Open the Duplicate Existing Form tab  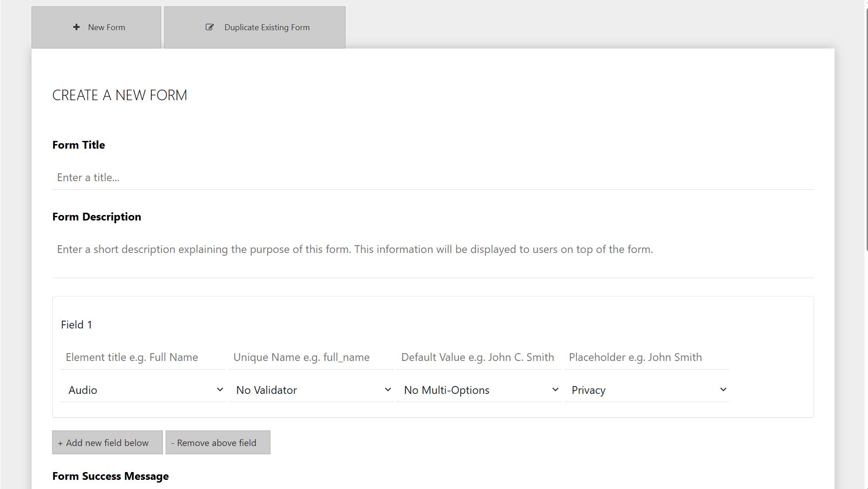click(254, 27)
